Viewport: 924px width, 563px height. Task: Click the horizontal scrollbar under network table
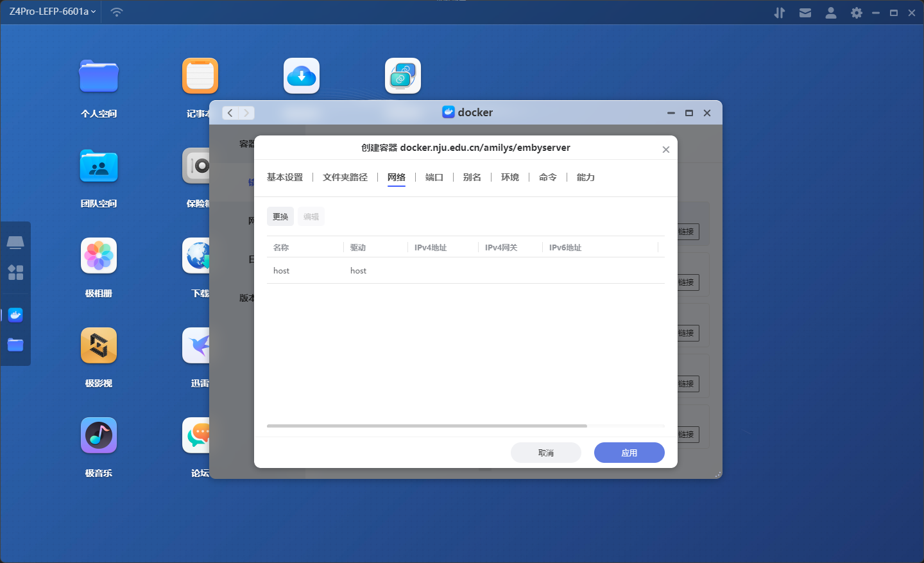coord(427,426)
